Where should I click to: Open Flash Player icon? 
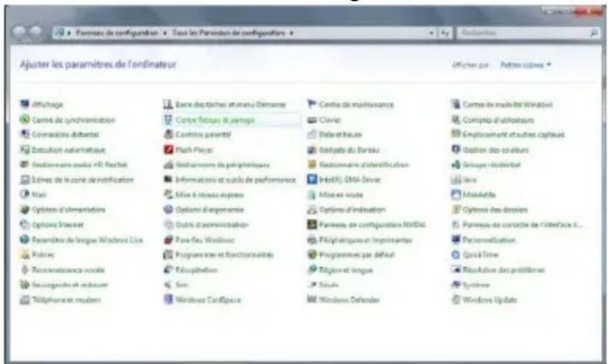pyautogui.click(x=168, y=150)
